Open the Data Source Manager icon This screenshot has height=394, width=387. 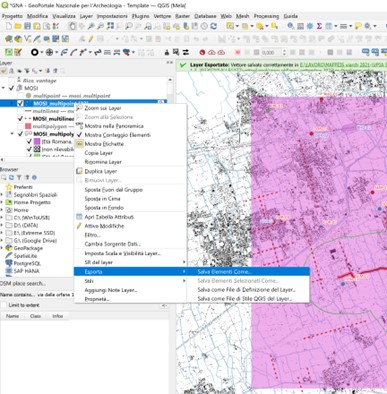9,39
